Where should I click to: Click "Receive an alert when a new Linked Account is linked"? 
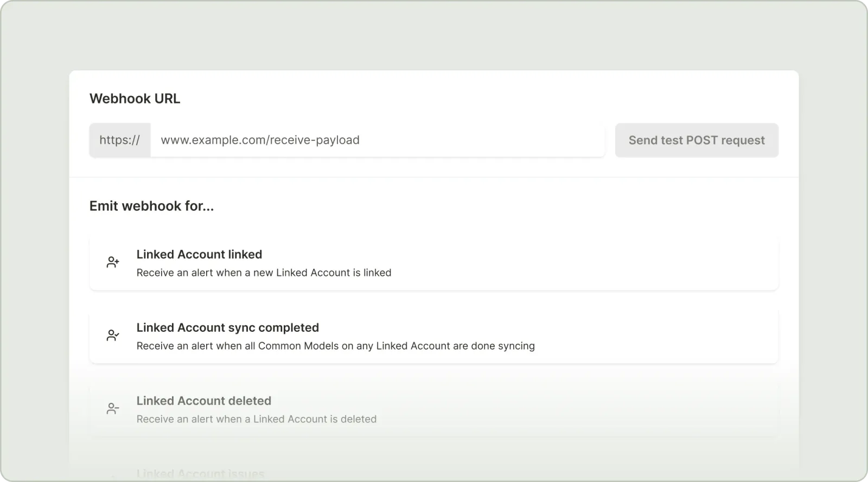pos(264,273)
